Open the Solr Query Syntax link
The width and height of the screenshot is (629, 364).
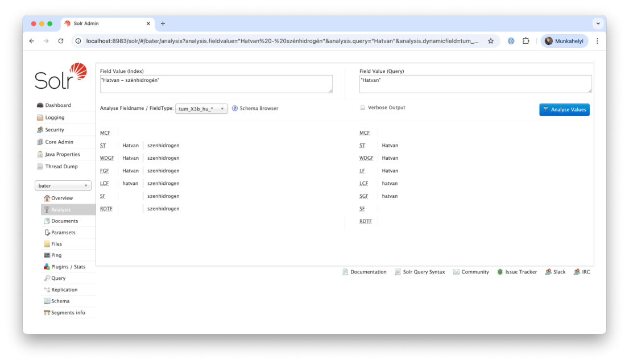click(424, 272)
